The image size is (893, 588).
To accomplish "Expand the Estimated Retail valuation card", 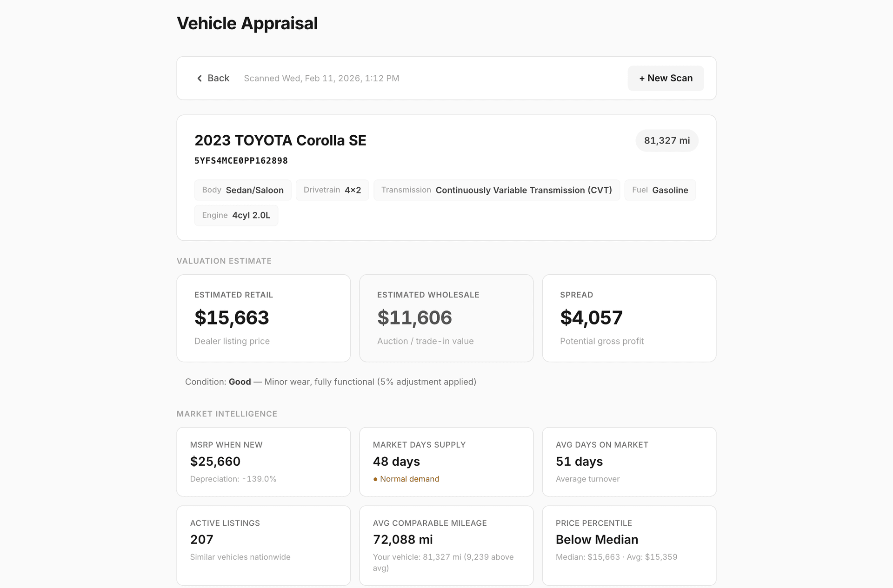I will coord(263,318).
